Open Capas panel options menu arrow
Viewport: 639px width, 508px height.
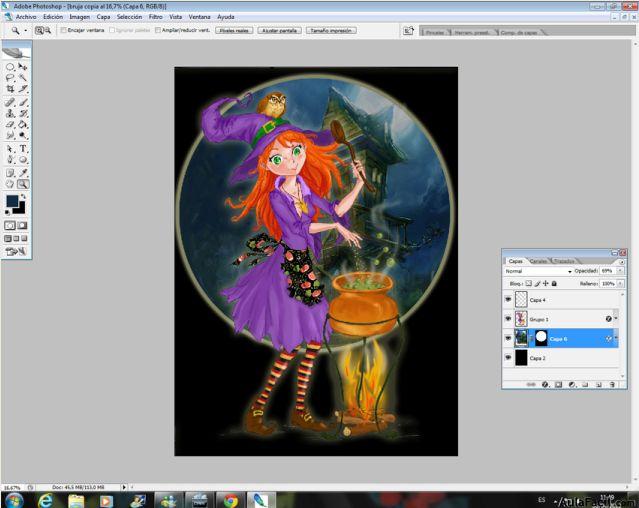point(622,262)
